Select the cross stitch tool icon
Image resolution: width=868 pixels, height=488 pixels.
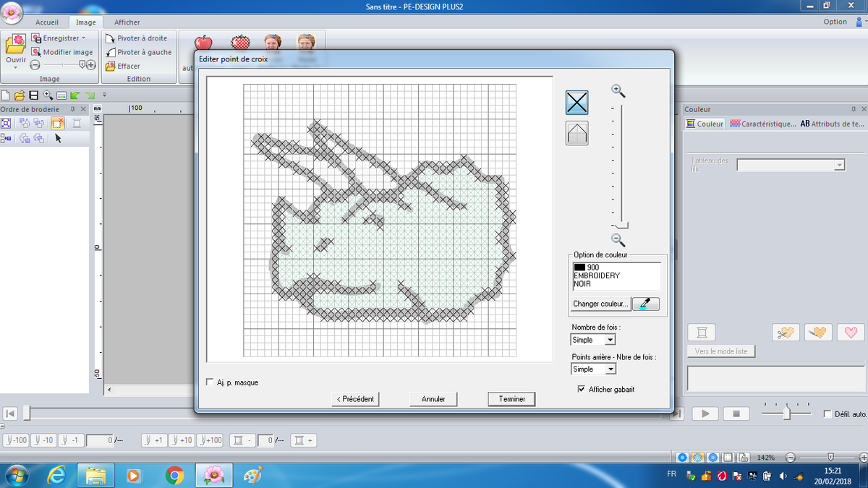pyautogui.click(x=576, y=103)
